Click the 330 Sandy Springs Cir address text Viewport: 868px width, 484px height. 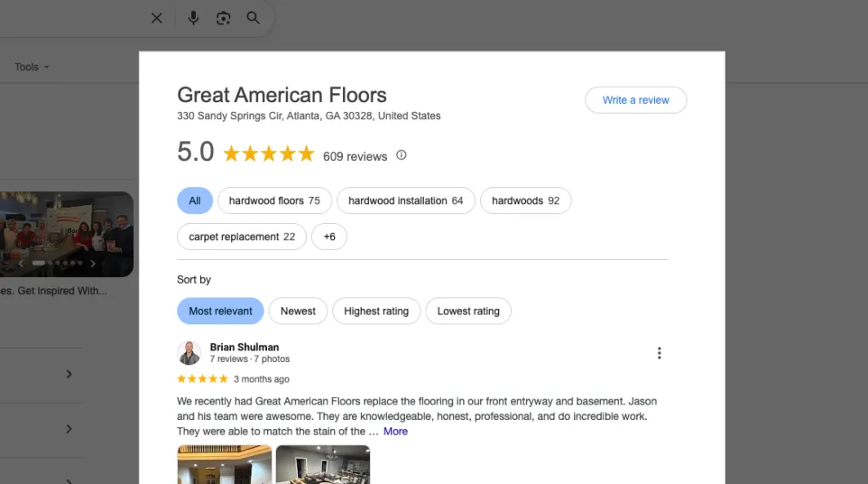[309, 116]
